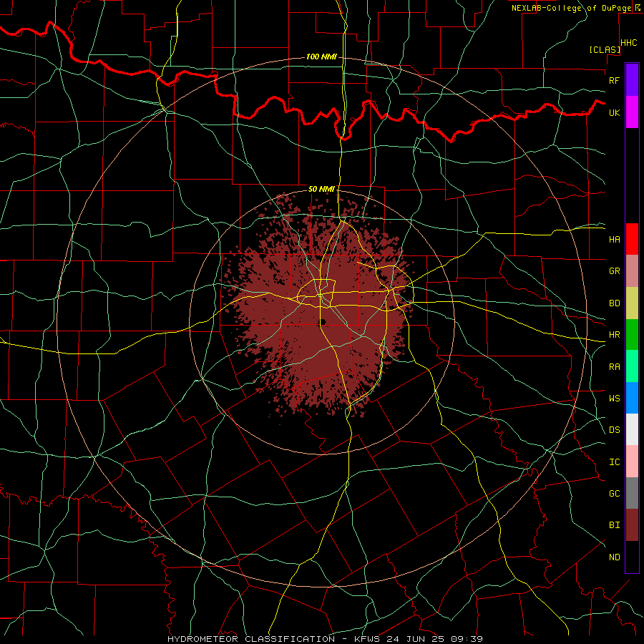Click the BI legend label
This screenshot has width=644, height=644.
click(x=614, y=525)
